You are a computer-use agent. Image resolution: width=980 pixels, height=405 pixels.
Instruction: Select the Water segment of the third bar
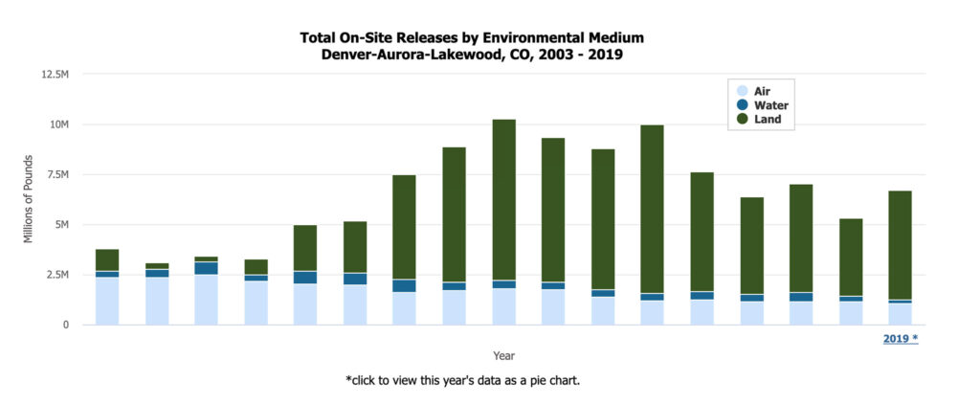point(207,268)
